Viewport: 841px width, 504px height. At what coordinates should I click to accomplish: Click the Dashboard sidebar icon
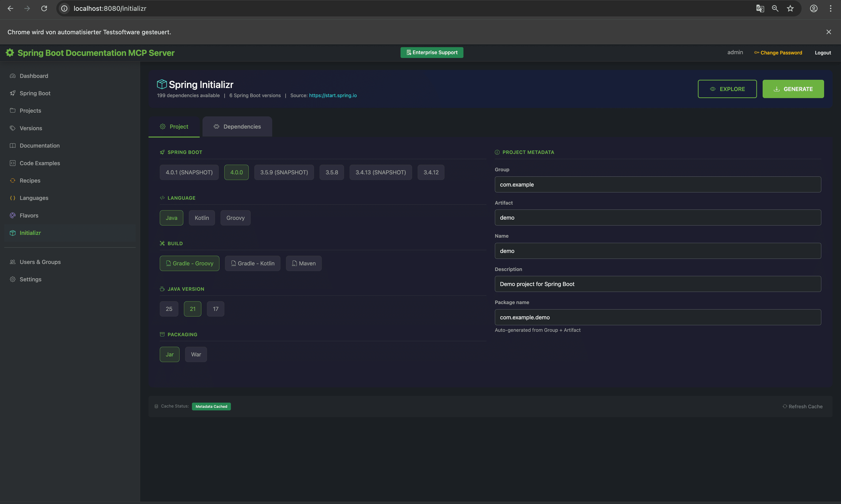[x=13, y=76]
